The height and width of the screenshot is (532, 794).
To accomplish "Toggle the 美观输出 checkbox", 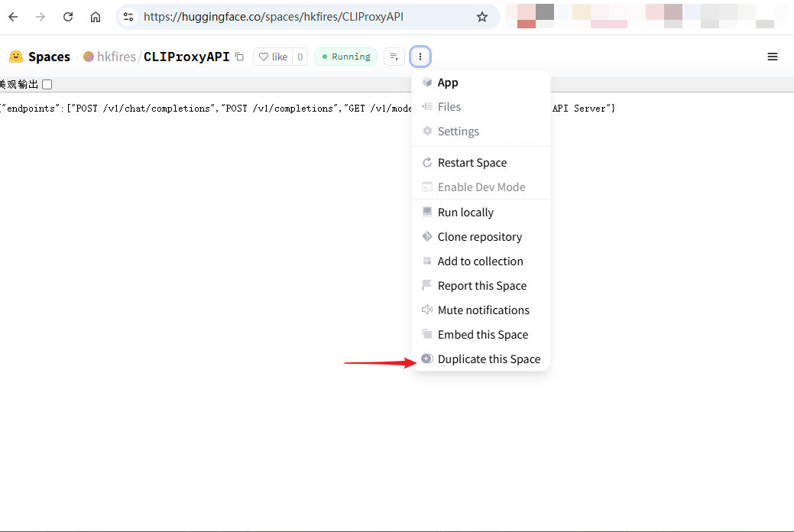I will (x=47, y=84).
